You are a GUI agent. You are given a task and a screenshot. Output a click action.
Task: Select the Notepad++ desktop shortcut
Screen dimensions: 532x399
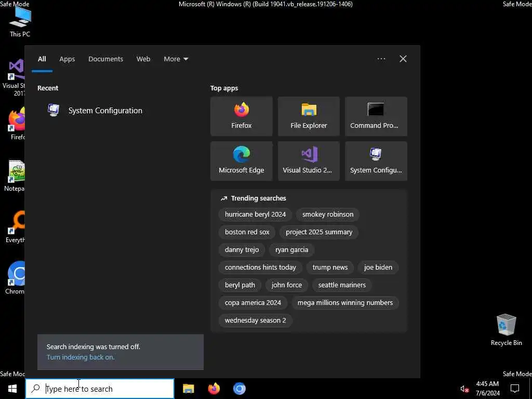click(x=15, y=176)
